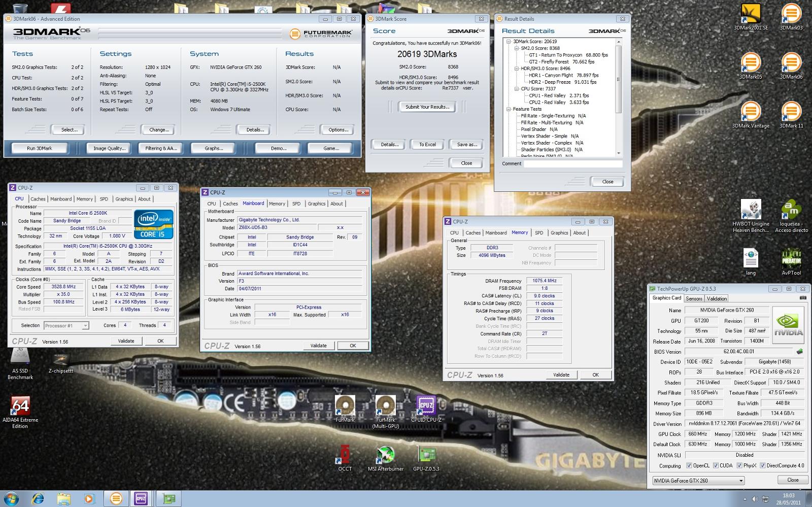812x507 pixels.
Task: Collapse CPU Score tree node
Action: pyautogui.click(x=517, y=89)
